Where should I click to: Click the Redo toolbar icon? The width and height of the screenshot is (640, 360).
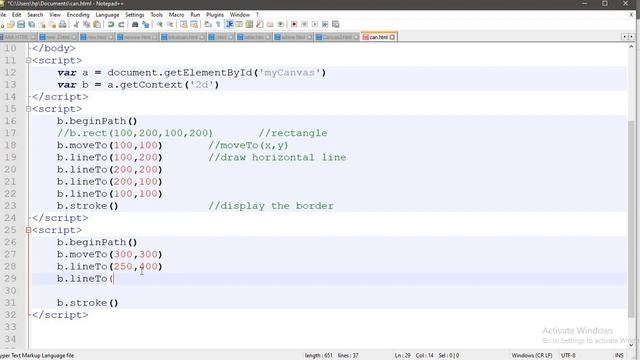point(121,24)
